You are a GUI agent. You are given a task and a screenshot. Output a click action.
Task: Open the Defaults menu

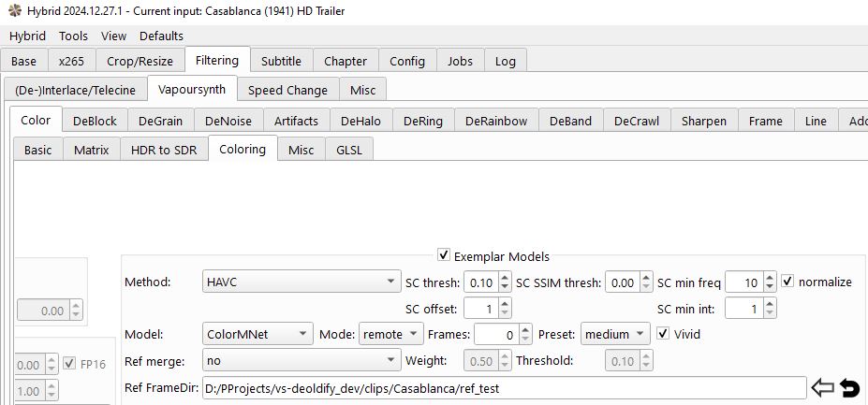[x=161, y=36]
